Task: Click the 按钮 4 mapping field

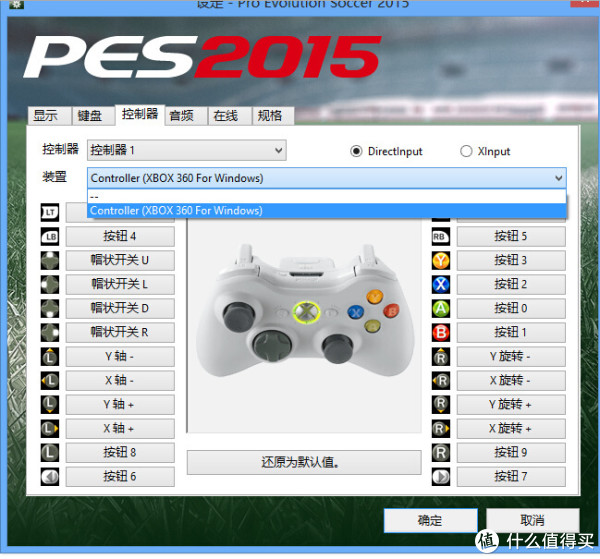Action: tap(120, 236)
